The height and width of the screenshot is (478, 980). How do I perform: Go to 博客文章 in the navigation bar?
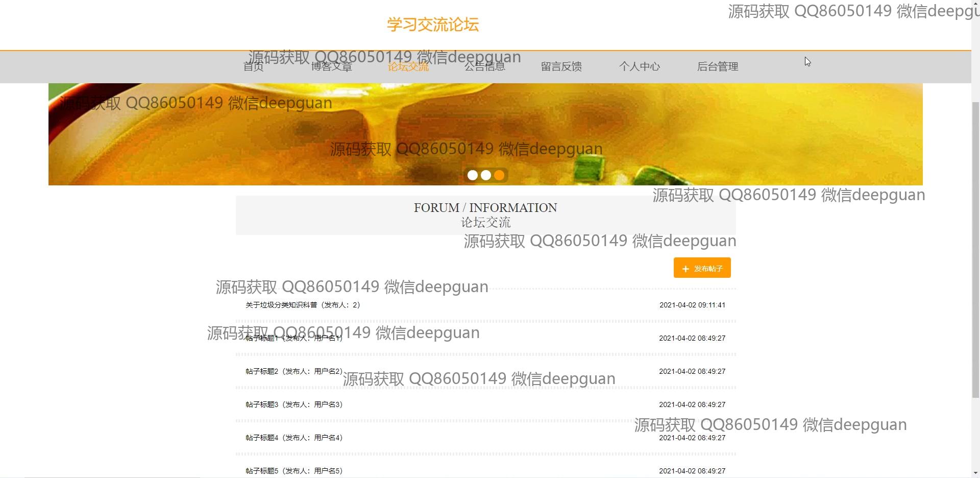[x=331, y=67]
